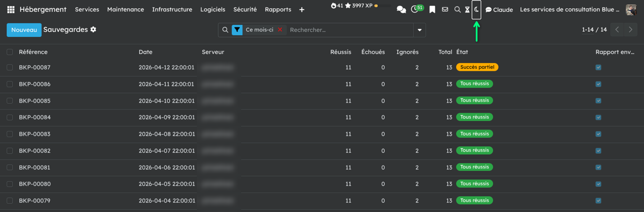Click the Rechercher search field
Image resolution: width=644 pixels, height=212 pixels.
click(x=349, y=30)
